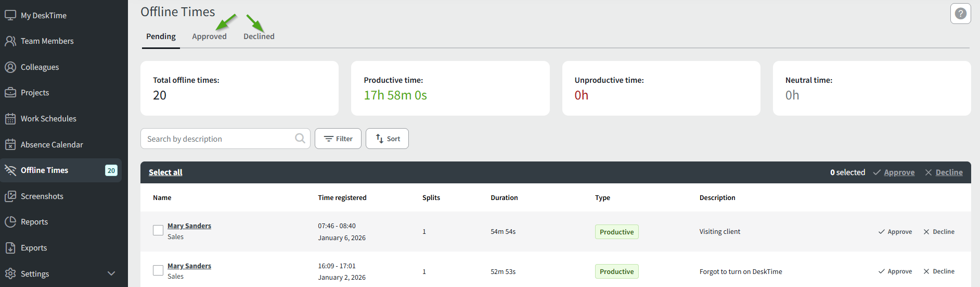Image resolution: width=980 pixels, height=287 pixels.
Task: Open the Sort options
Action: pyautogui.click(x=387, y=139)
